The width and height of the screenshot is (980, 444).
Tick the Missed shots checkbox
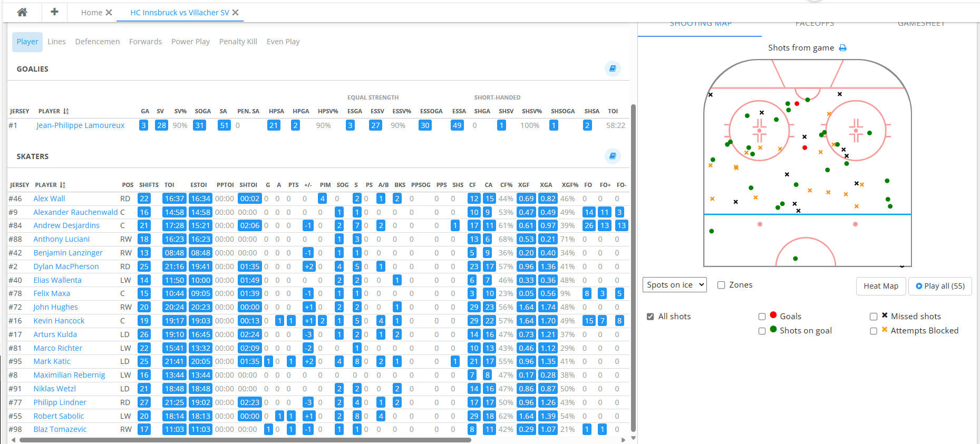point(874,317)
